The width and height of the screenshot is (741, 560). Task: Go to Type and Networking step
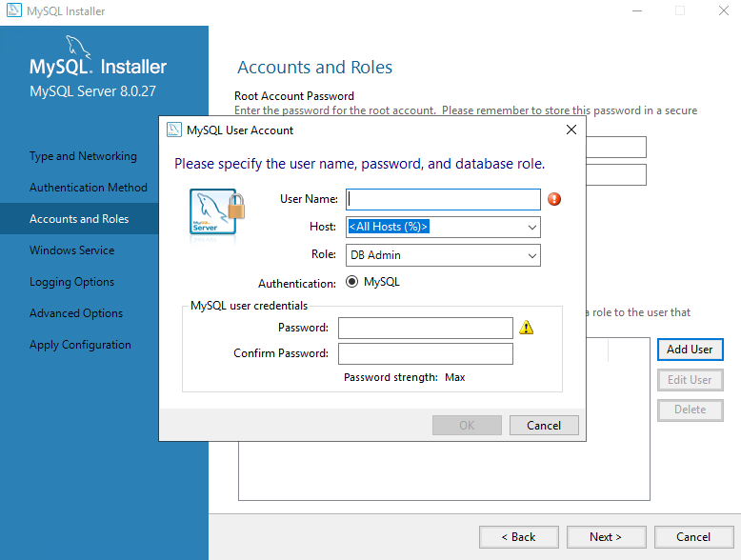click(x=83, y=156)
